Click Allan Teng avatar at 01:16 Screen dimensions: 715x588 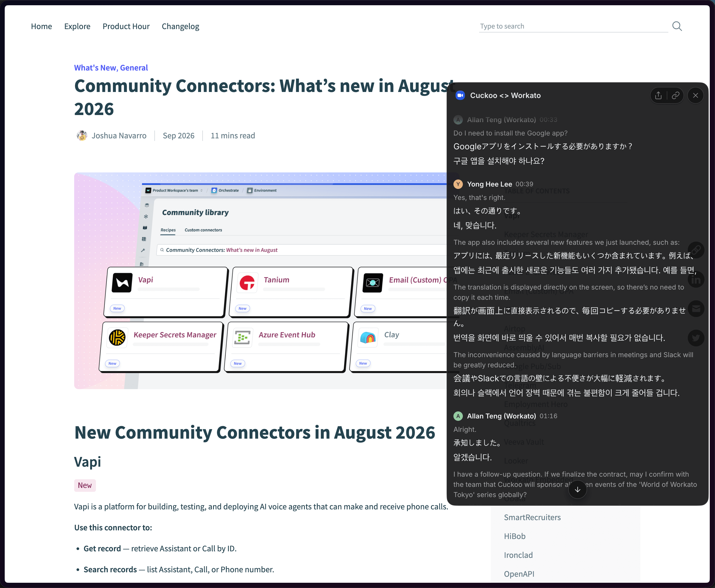pyautogui.click(x=458, y=416)
